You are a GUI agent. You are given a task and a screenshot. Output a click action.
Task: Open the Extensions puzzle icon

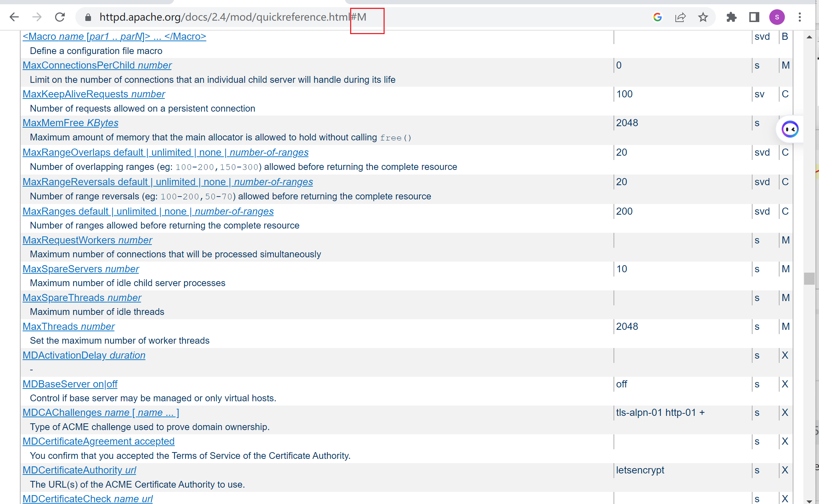pos(731,17)
